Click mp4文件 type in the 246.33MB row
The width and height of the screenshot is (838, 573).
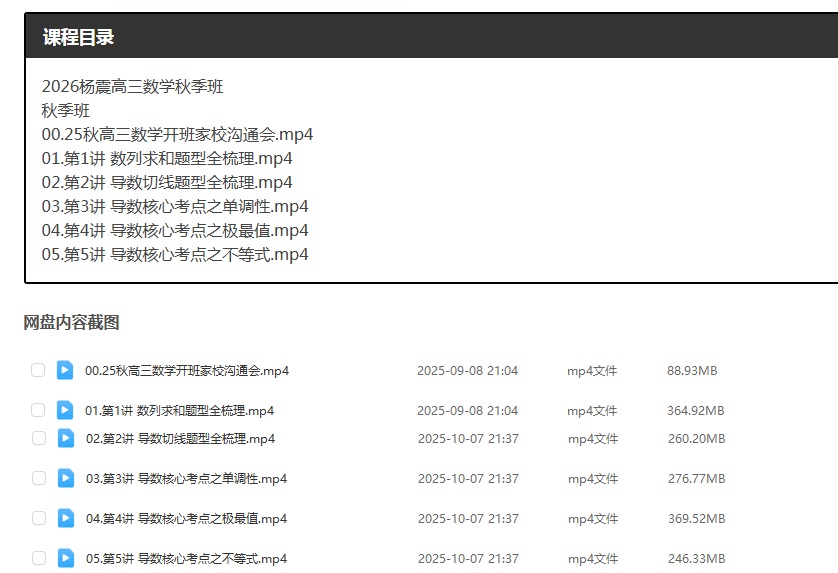(x=593, y=559)
